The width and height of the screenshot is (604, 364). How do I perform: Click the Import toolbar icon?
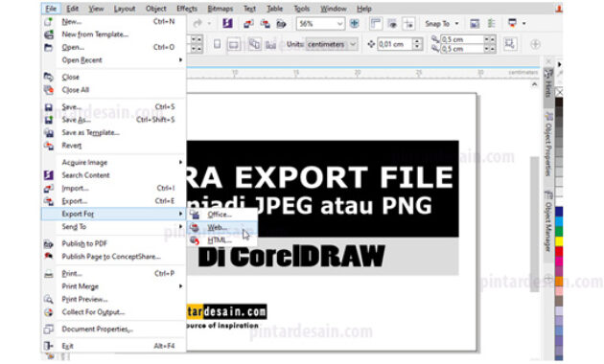(248, 24)
